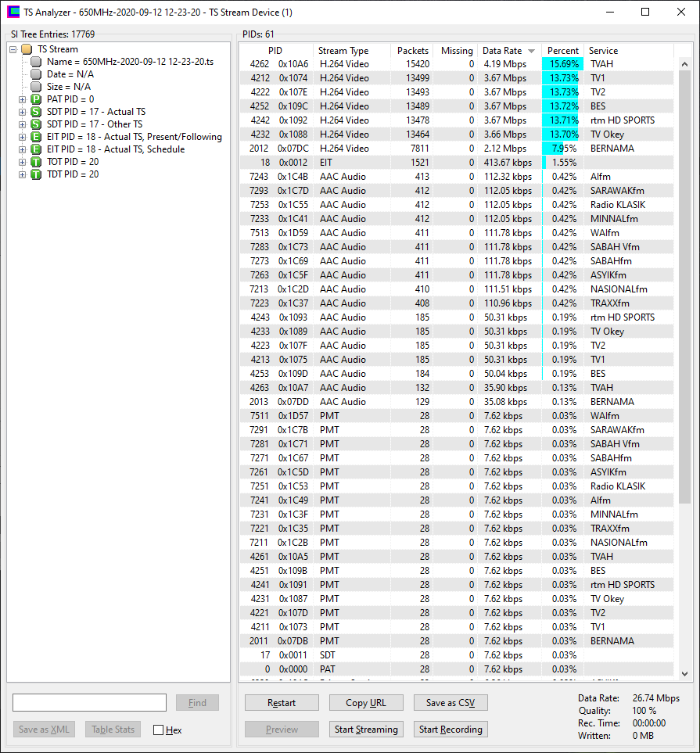Click the Copy URL button
700x753 pixels.
tap(367, 702)
